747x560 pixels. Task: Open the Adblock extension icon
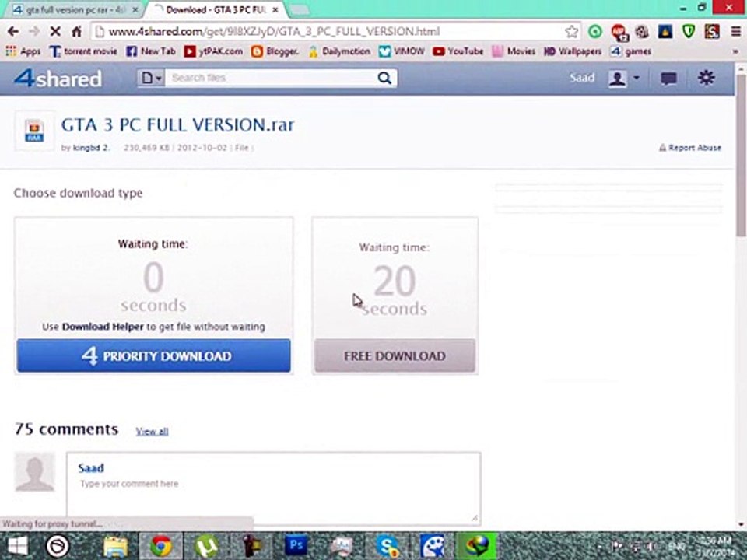619,32
